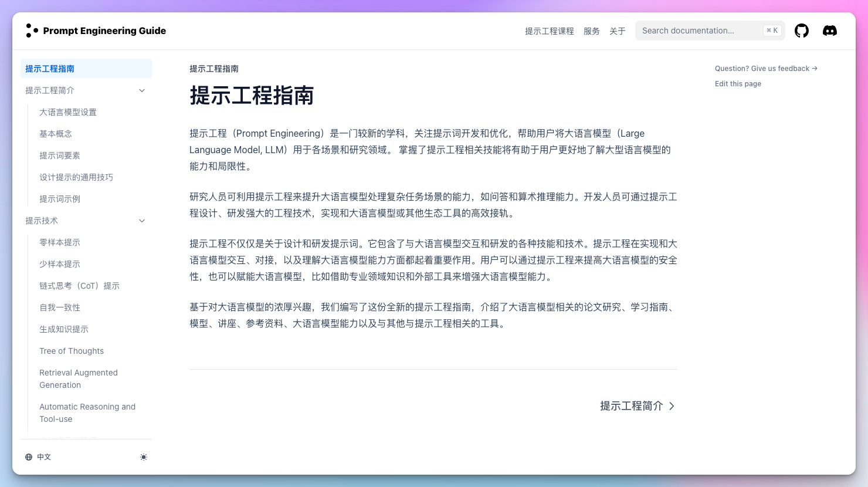Open the Retrieval Augmented Generation page
Screen dimensions: 868x487
79,378
